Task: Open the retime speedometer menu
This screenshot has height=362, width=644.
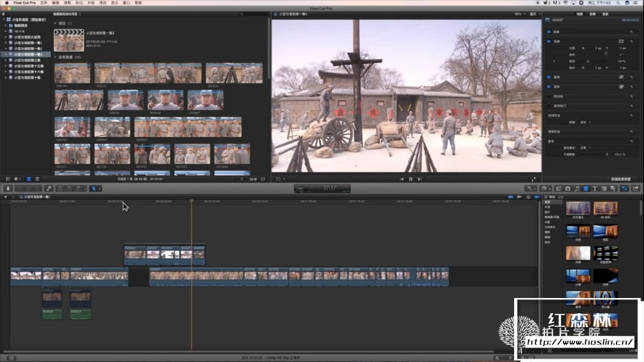Action: (545, 189)
